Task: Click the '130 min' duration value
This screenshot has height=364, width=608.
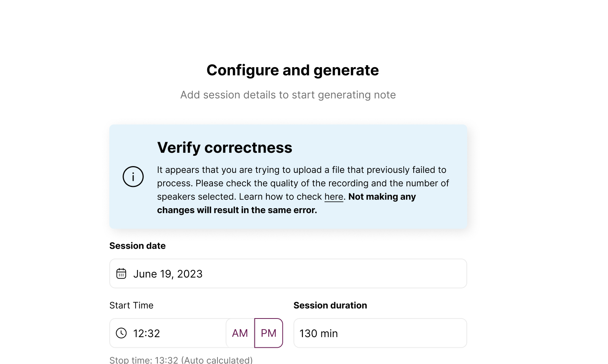Action: pyautogui.click(x=318, y=333)
